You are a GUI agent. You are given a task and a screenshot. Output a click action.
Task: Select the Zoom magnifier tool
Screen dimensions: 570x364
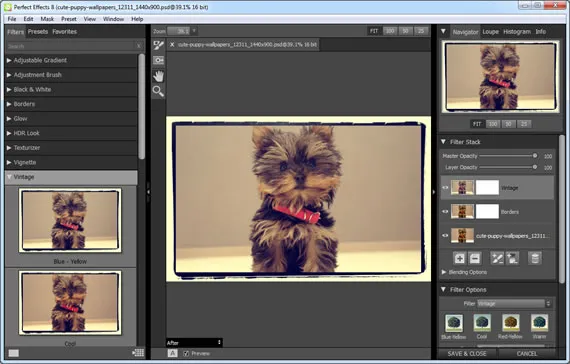(158, 91)
